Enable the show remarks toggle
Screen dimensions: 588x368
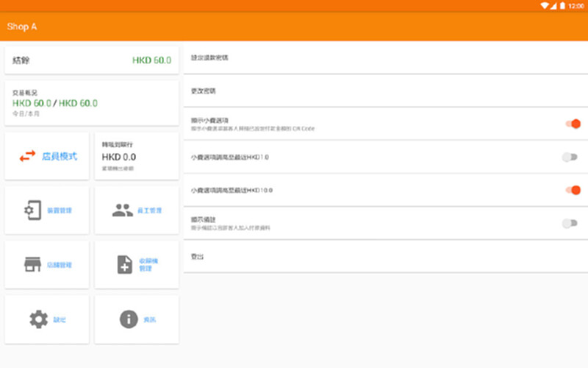pos(570,224)
